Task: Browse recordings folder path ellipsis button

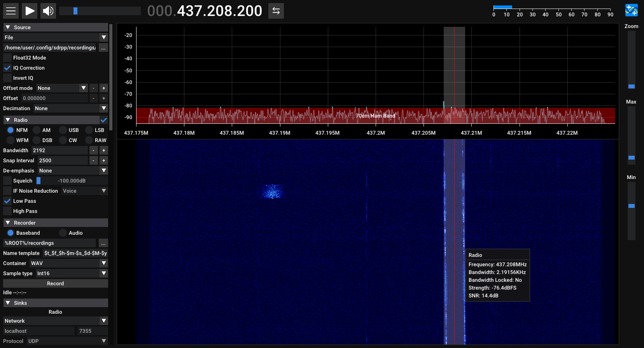Action: click(103, 243)
